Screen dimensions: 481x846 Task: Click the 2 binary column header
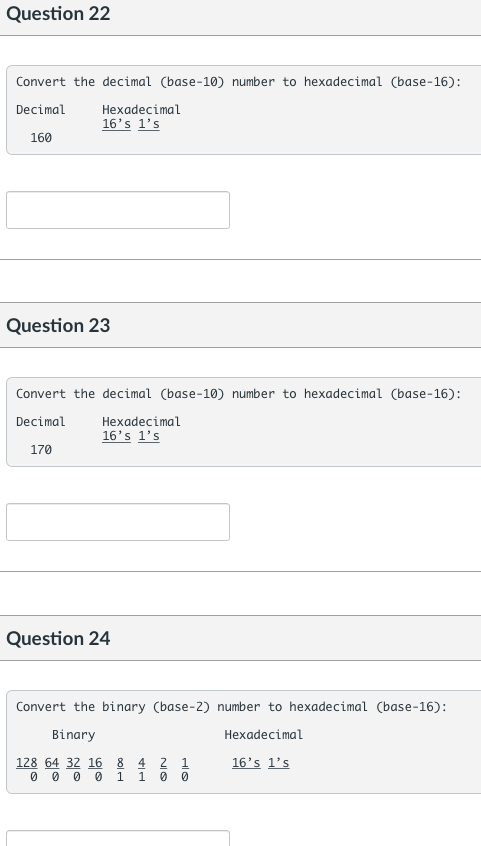tap(163, 763)
